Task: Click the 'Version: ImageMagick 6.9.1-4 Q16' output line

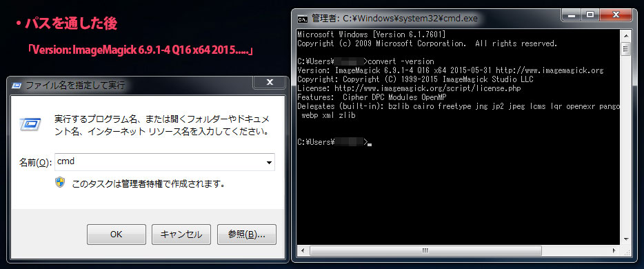Action: [450, 70]
